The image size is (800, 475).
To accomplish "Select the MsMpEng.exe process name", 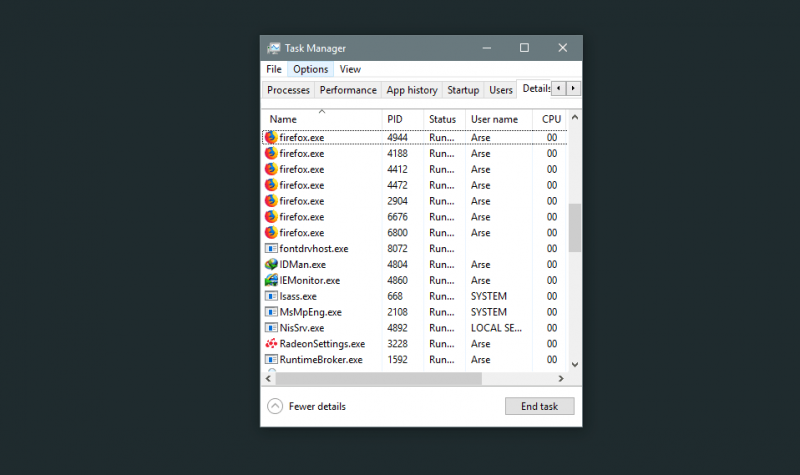I will pyautogui.click(x=310, y=312).
